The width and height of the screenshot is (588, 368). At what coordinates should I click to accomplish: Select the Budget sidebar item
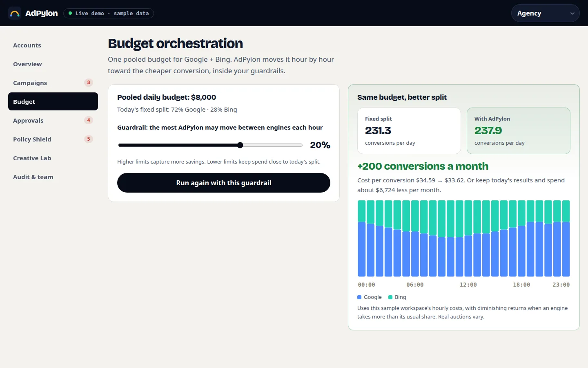pyautogui.click(x=53, y=101)
